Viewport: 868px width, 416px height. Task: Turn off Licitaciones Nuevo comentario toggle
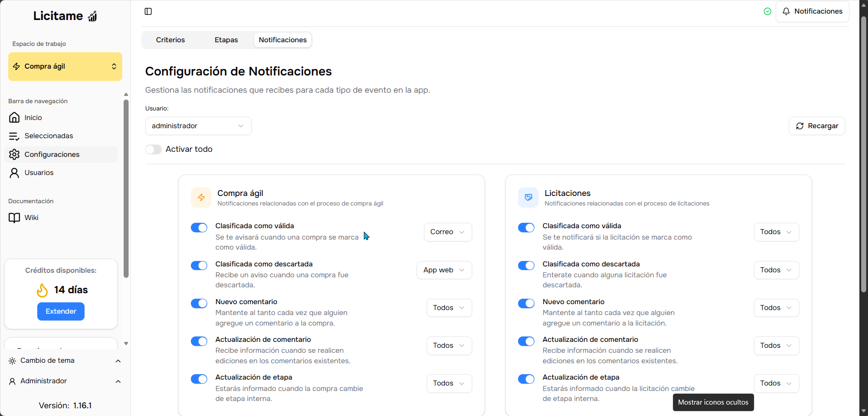526,303
